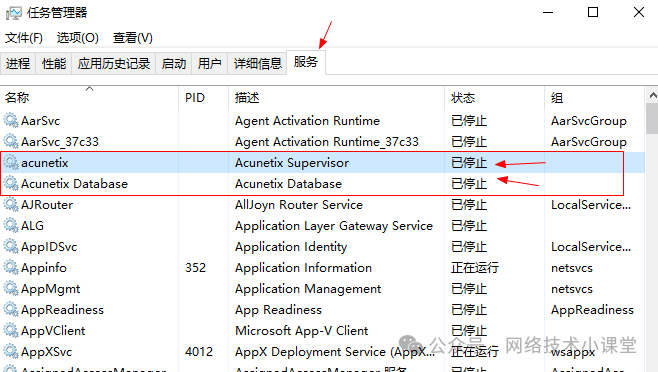Select the AarSvc service name

point(41,121)
